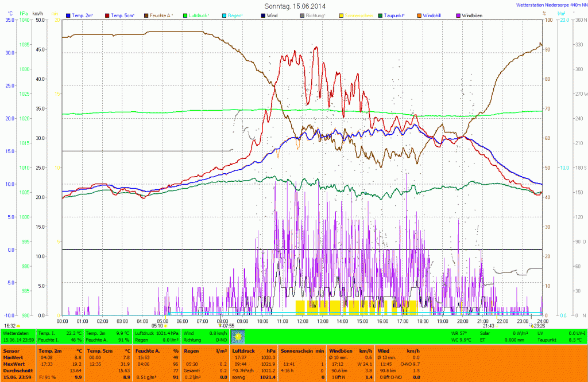Click the chart title Sonntag, 15.06.2014
This screenshot has height=382, width=588.
pyautogui.click(x=295, y=5)
